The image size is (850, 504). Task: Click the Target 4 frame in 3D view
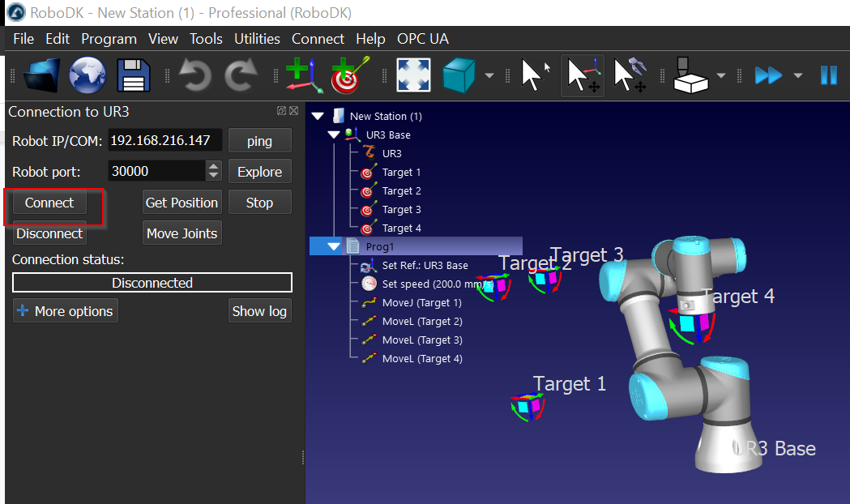click(692, 325)
